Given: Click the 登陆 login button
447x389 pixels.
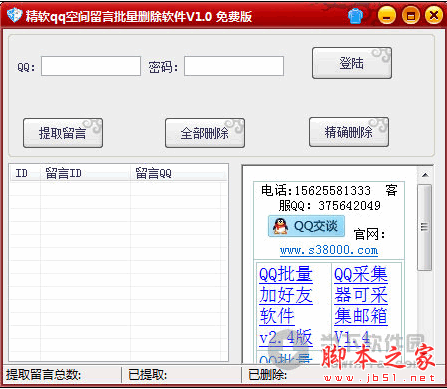Looking at the screenshot, I should (352, 63).
